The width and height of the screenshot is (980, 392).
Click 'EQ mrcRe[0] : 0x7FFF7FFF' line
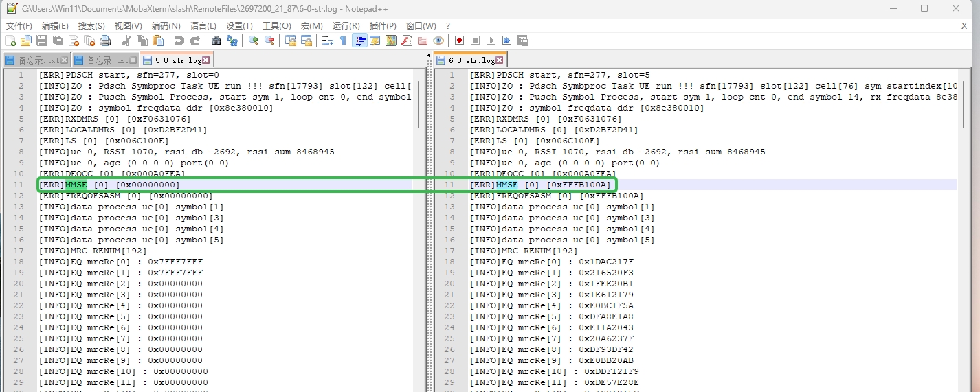[x=121, y=262]
